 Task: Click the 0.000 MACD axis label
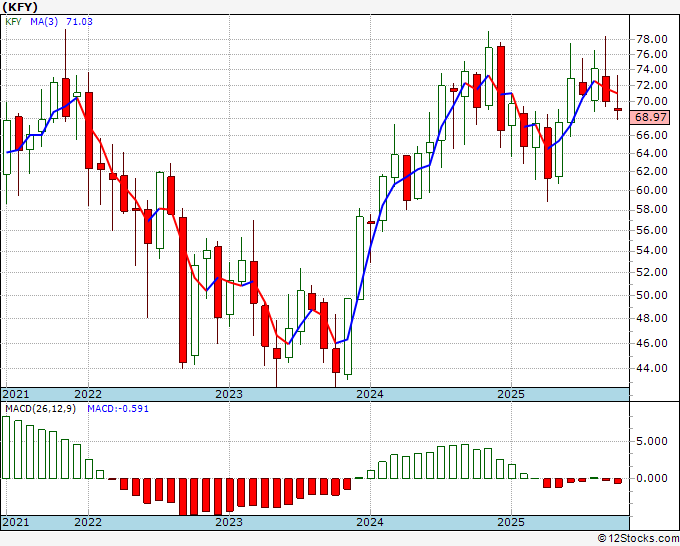coord(651,478)
